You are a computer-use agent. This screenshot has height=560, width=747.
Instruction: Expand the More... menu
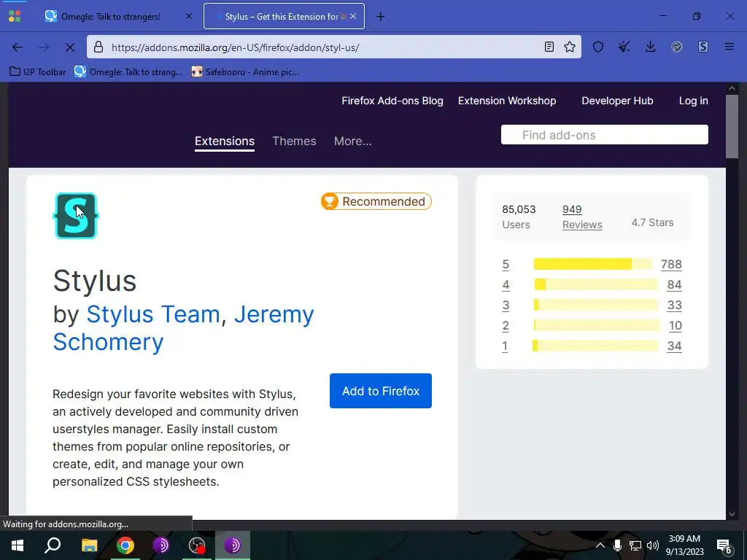[352, 141]
